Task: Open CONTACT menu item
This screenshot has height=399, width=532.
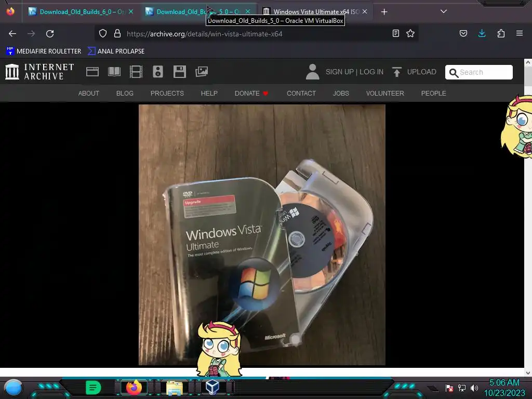Action: pyautogui.click(x=301, y=94)
